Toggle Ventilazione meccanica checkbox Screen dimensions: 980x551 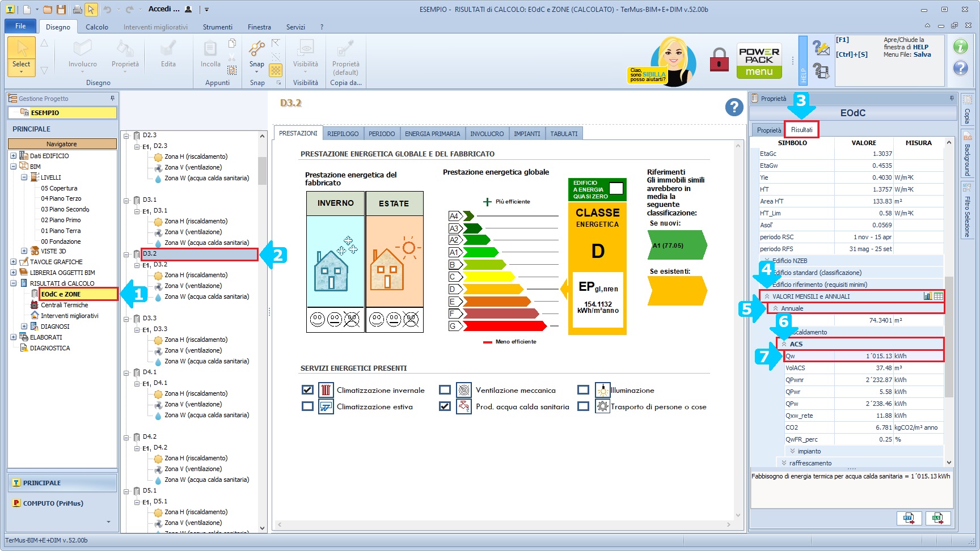pyautogui.click(x=445, y=390)
